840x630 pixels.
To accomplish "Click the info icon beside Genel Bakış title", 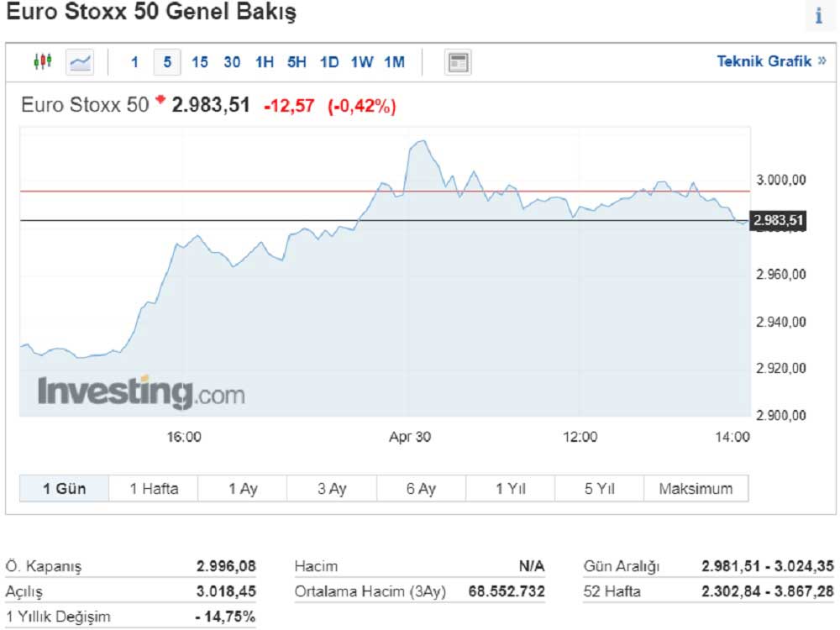I will coord(818,15).
